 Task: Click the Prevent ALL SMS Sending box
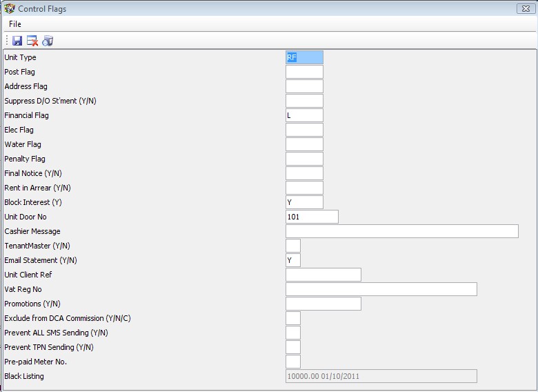[293, 333]
